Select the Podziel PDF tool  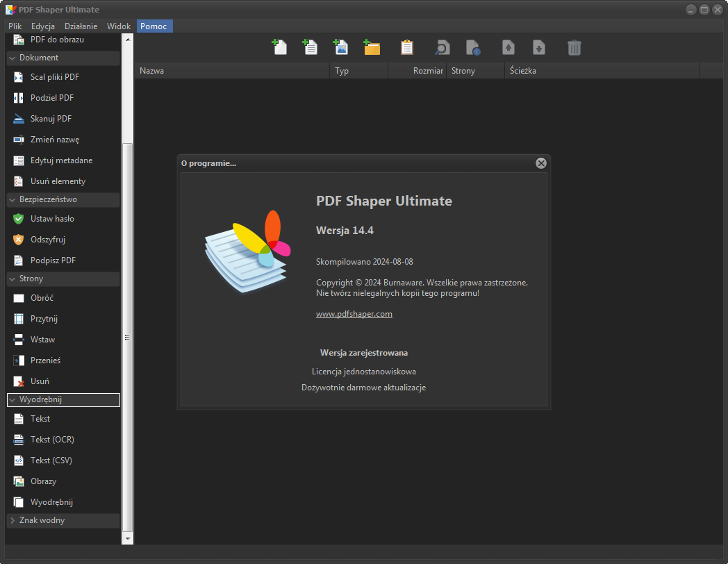click(64, 98)
